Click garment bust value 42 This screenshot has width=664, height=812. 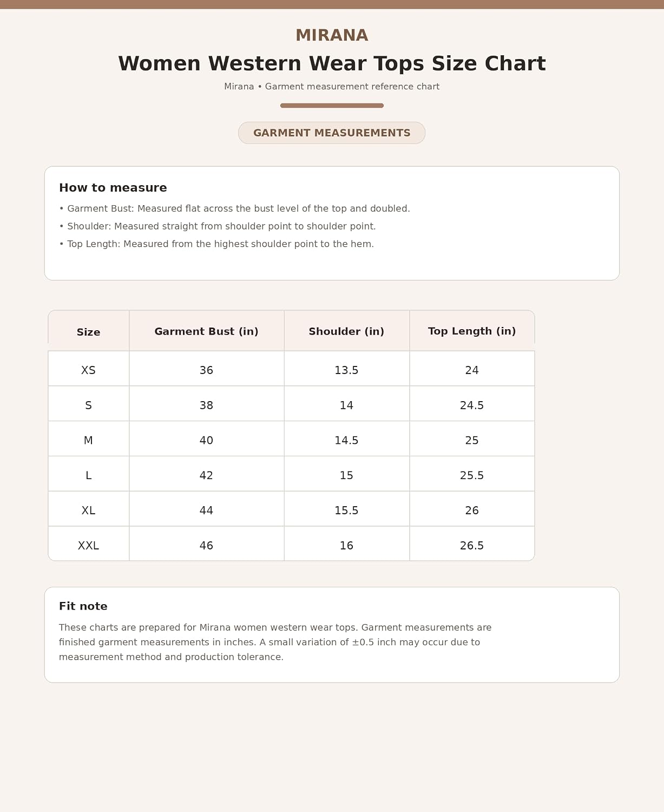207,475
